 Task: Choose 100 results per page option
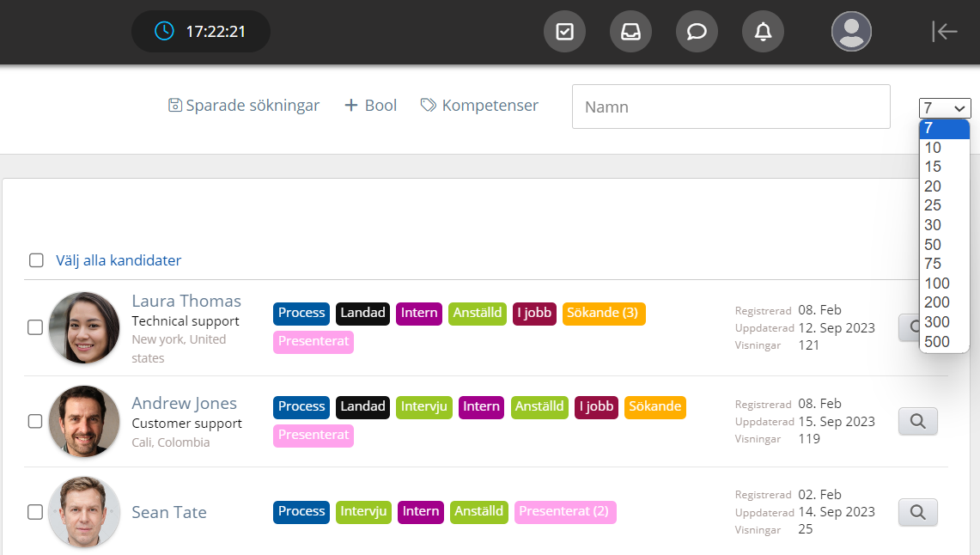point(936,283)
